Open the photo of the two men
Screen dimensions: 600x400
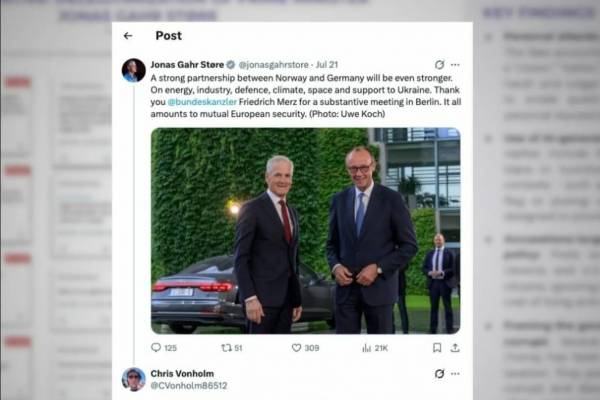click(x=306, y=231)
